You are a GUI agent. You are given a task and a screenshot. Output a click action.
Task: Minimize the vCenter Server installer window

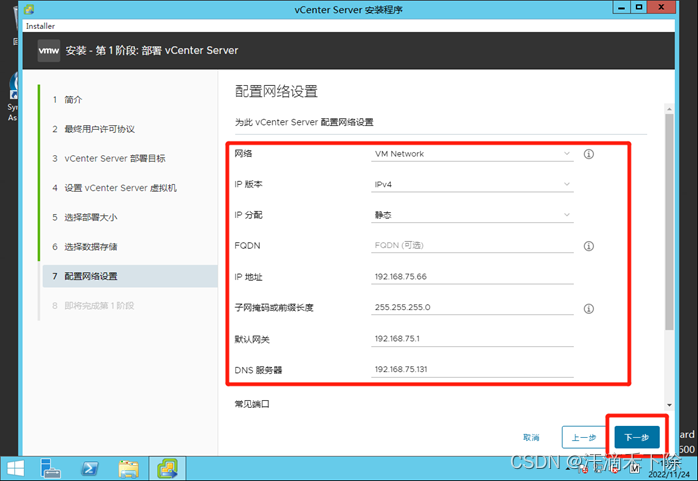point(621,7)
